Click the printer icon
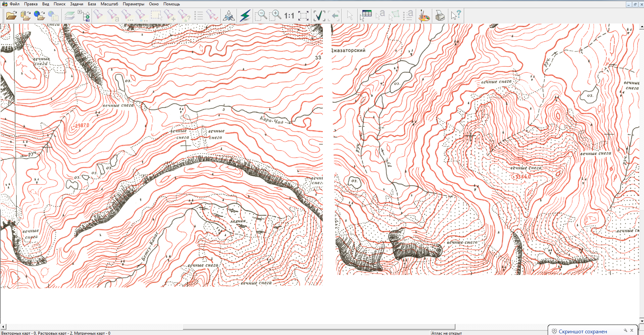 click(440, 16)
